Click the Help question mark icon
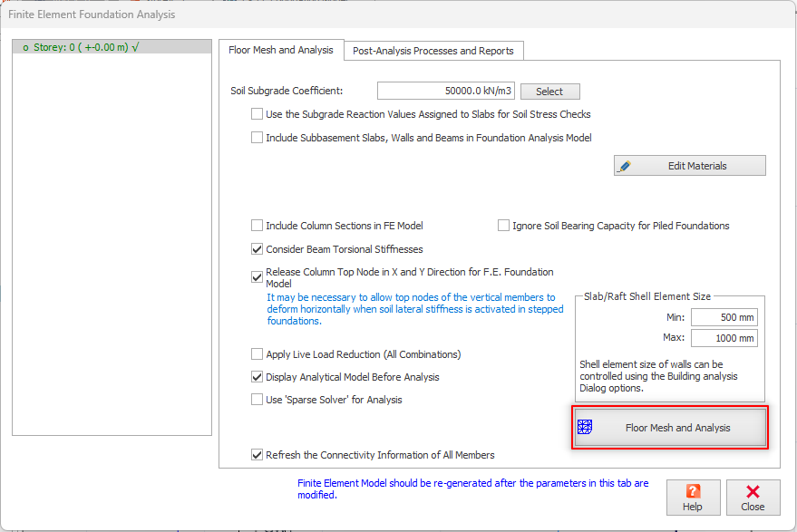797x532 pixels. 693,491
